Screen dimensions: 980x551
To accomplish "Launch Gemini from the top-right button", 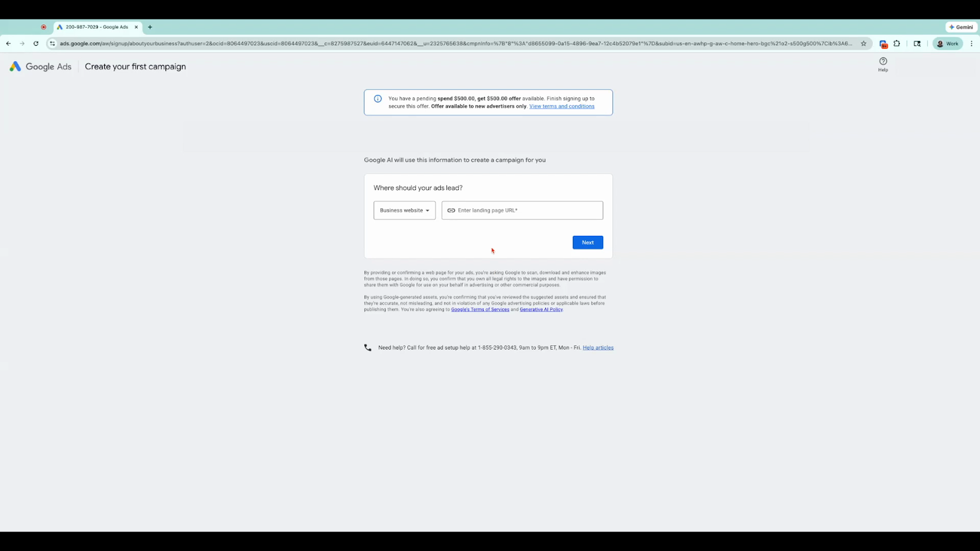I will [961, 27].
